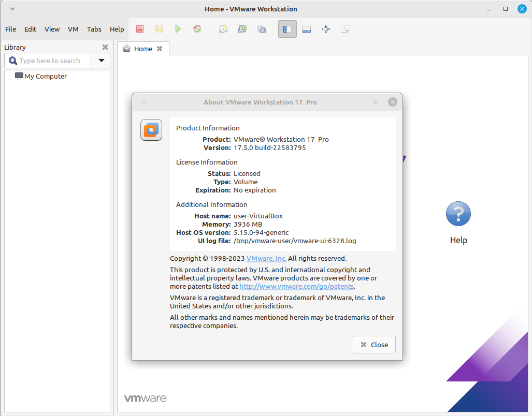Switch to the Home tab
Screen dimensions: 532x416
click(143, 49)
